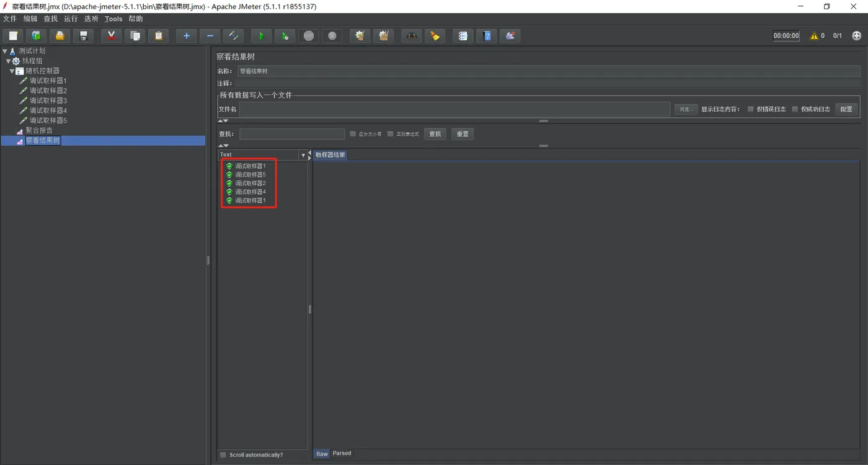
Task: Open Search with binoculars icon
Action: 411,36
